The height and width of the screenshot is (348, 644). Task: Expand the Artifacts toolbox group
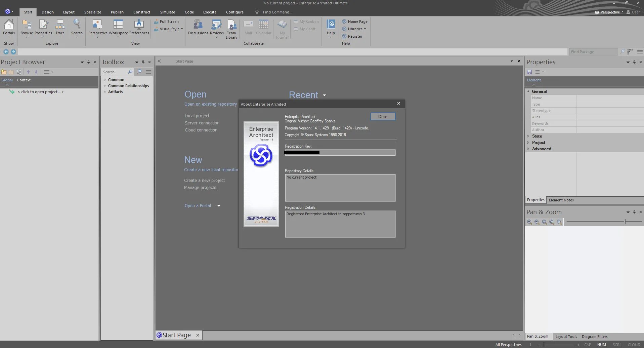click(105, 92)
